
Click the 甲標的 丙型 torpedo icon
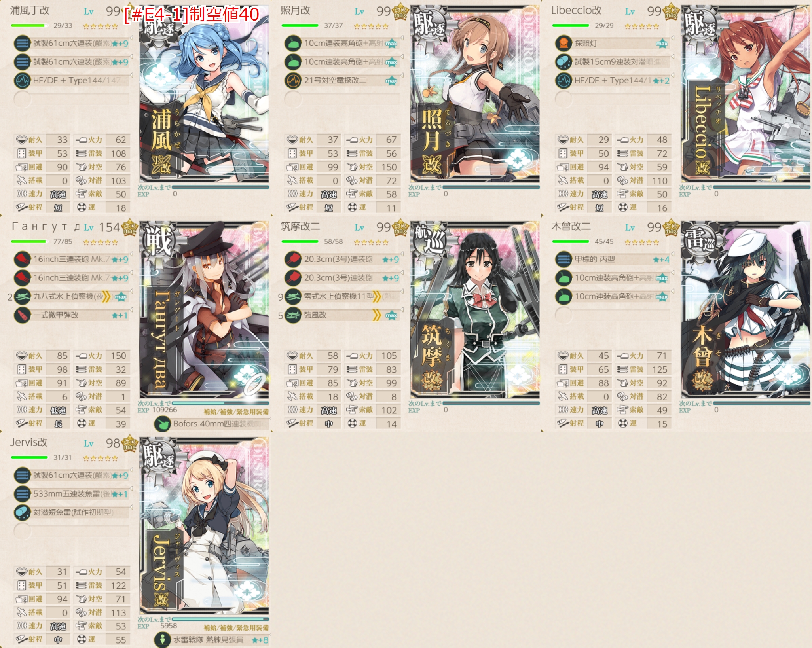(x=563, y=260)
